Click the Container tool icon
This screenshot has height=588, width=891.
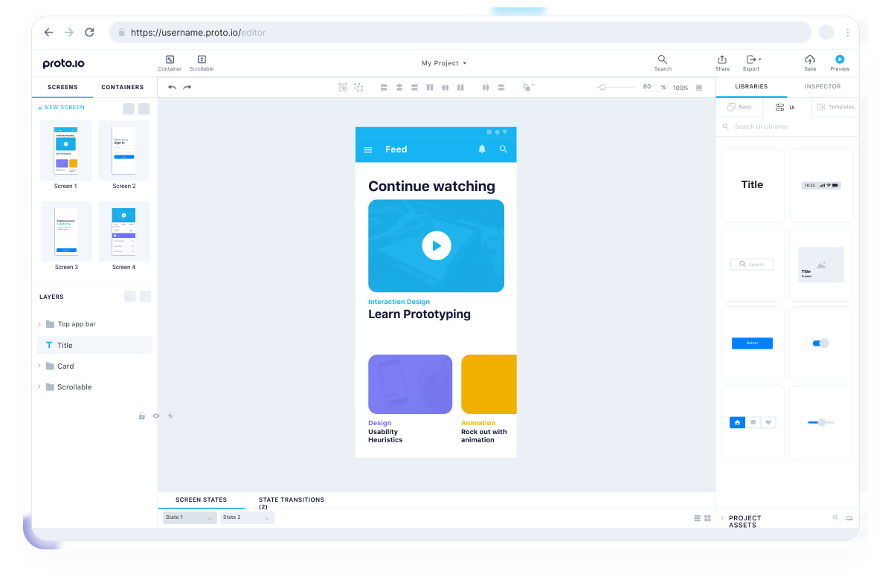coord(170,60)
